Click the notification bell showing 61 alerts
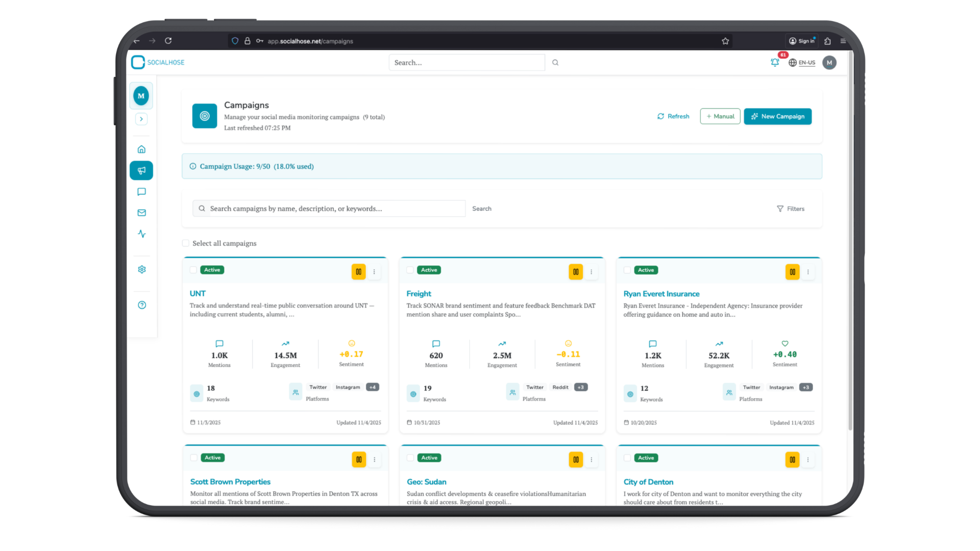The width and height of the screenshot is (980, 551). click(x=775, y=62)
